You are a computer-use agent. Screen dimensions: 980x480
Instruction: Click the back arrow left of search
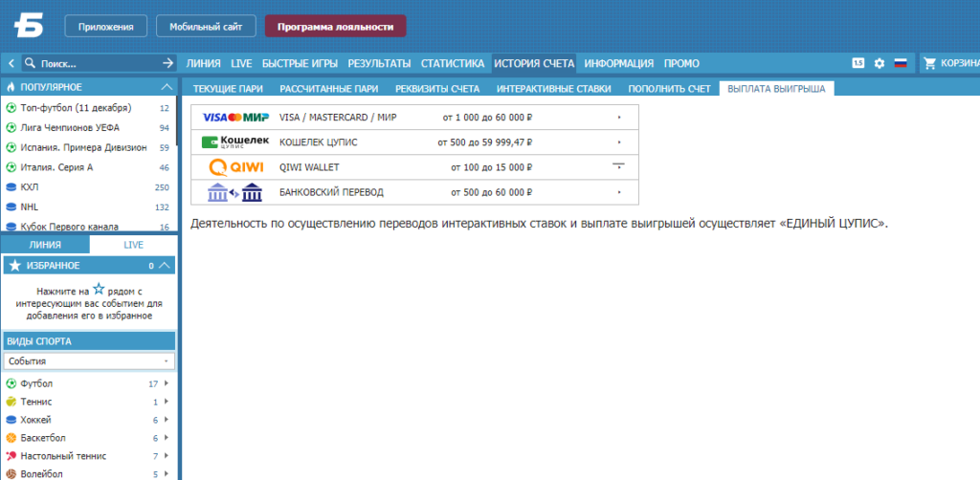pos(11,63)
